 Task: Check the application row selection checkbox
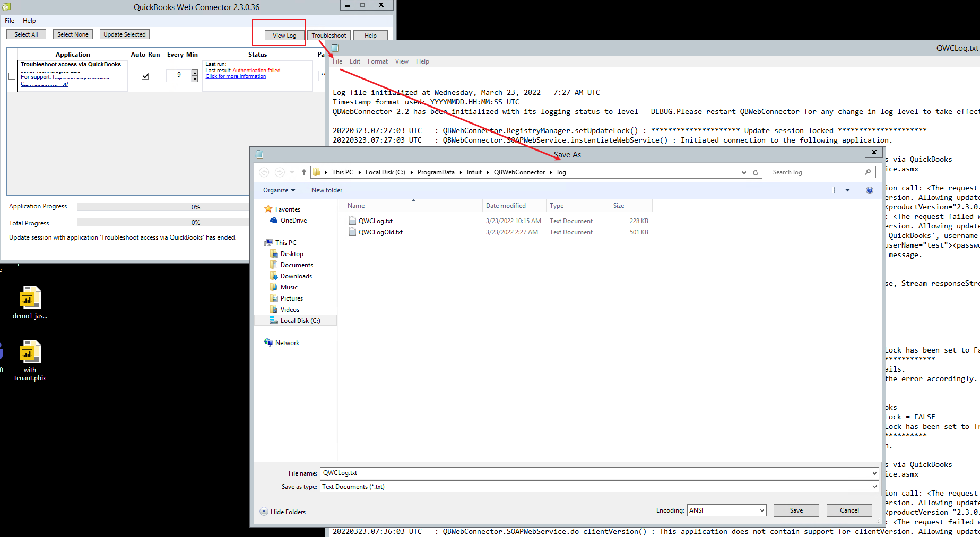point(12,76)
